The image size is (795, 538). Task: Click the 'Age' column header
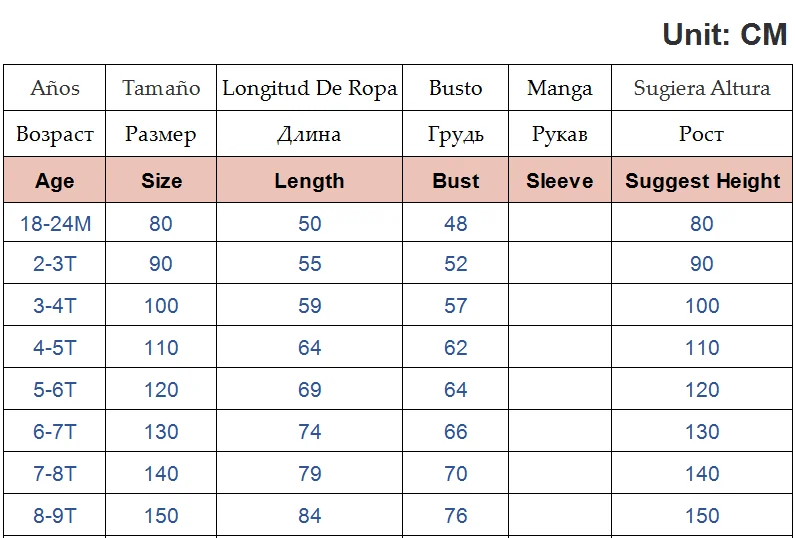pos(55,181)
